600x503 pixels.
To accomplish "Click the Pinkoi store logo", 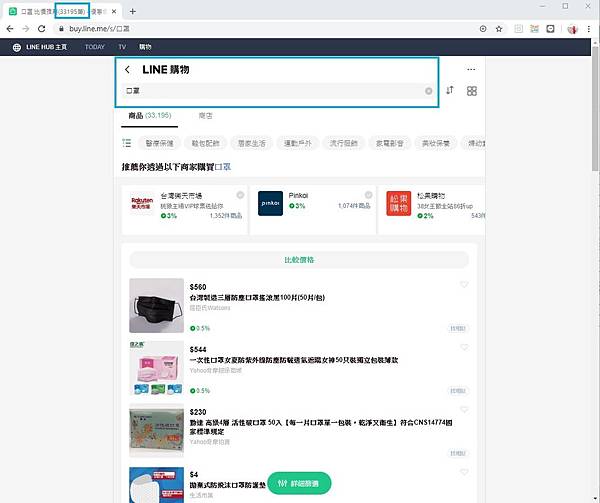I will (270, 203).
